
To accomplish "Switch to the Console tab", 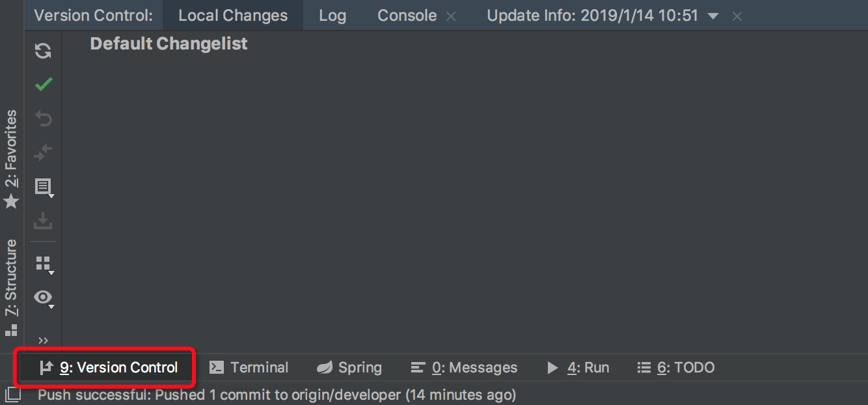I will click(x=406, y=15).
